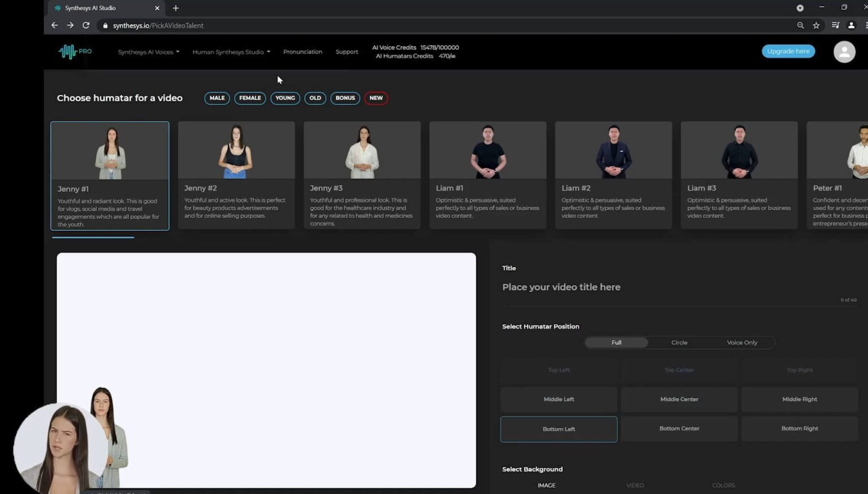Open the user profile avatar icon

(844, 51)
